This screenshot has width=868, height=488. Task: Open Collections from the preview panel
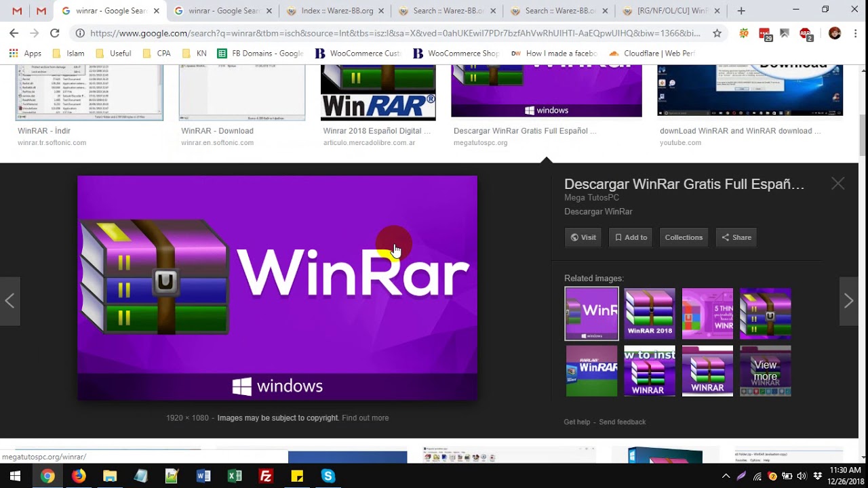684,237
